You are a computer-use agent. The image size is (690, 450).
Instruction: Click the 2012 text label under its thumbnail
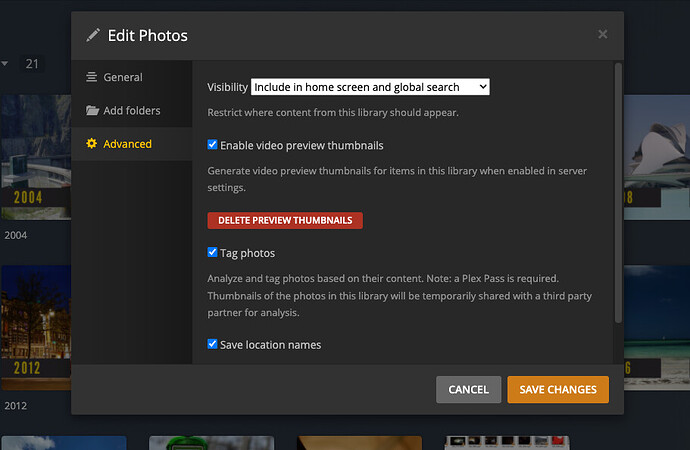[x=15, y=407]
